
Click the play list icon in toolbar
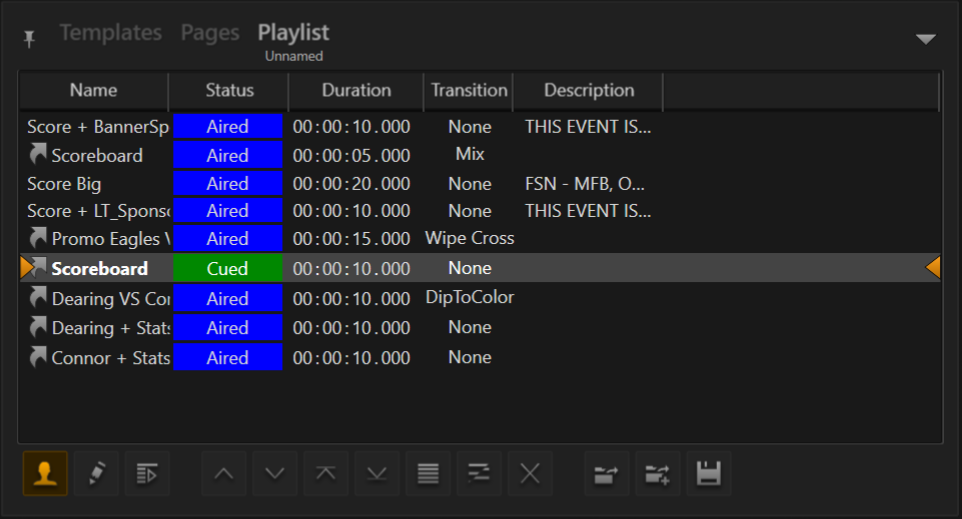pos(147,473)
